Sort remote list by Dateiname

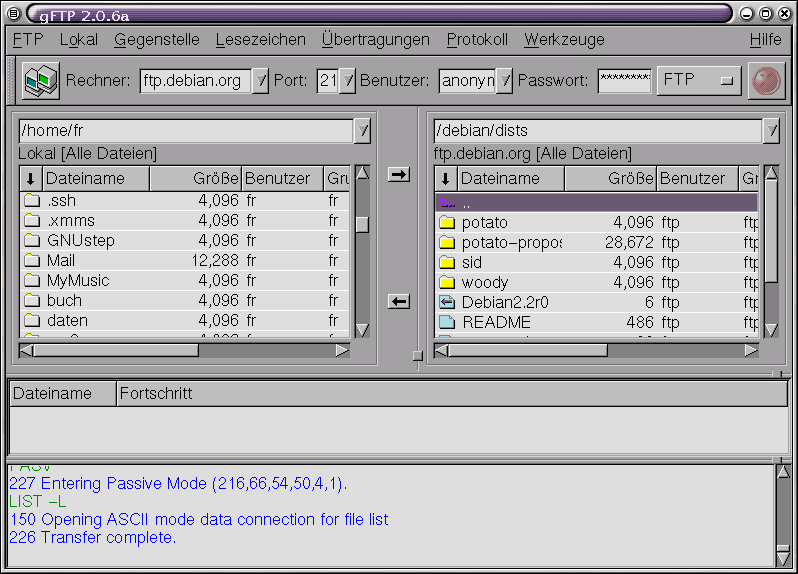point(511,179)
